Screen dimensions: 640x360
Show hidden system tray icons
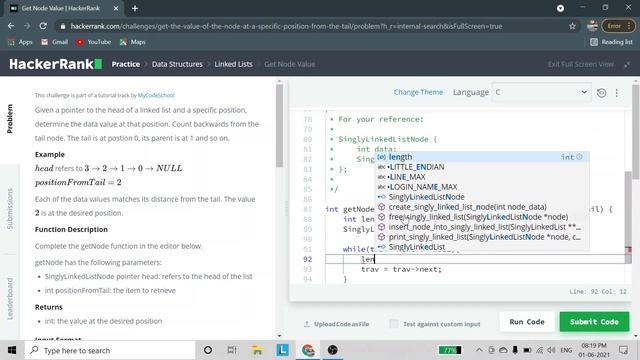[x=479, y=350]
